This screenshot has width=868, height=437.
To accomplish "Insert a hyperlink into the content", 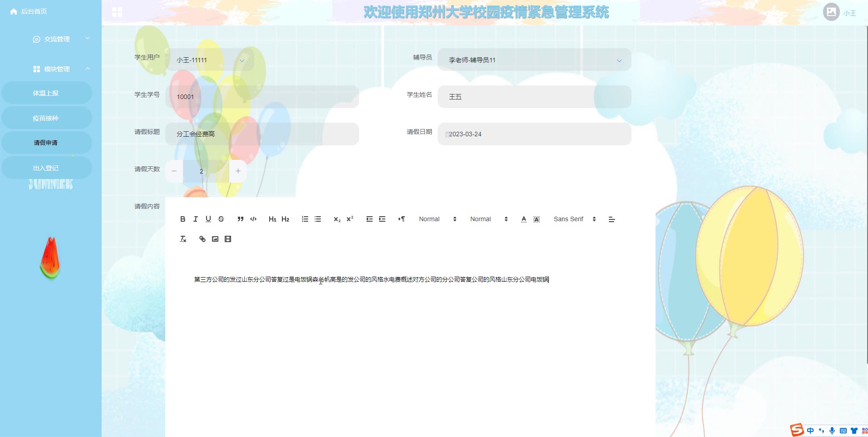I will 202,239.
